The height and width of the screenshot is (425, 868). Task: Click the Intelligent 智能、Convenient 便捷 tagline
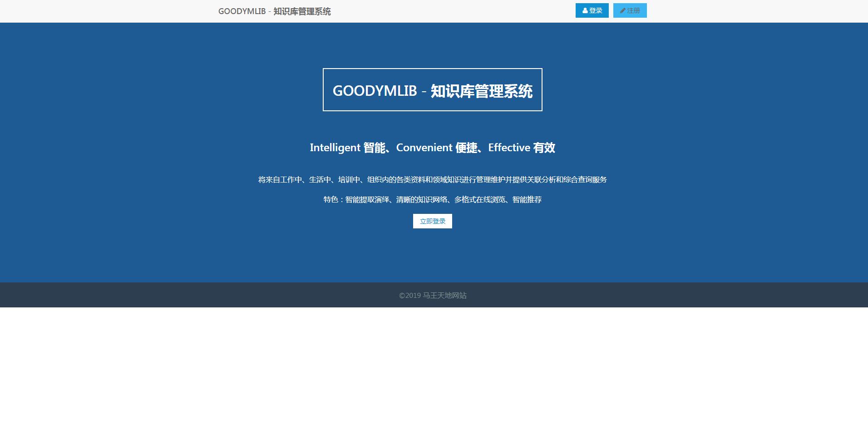[x=433, y=148]
